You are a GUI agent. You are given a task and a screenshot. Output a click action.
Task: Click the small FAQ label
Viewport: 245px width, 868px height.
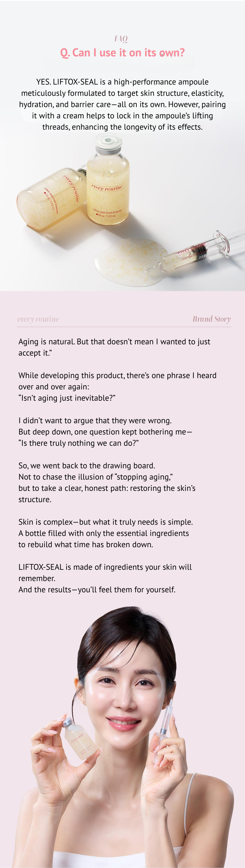pyautogui.click(x=121, y=39)
